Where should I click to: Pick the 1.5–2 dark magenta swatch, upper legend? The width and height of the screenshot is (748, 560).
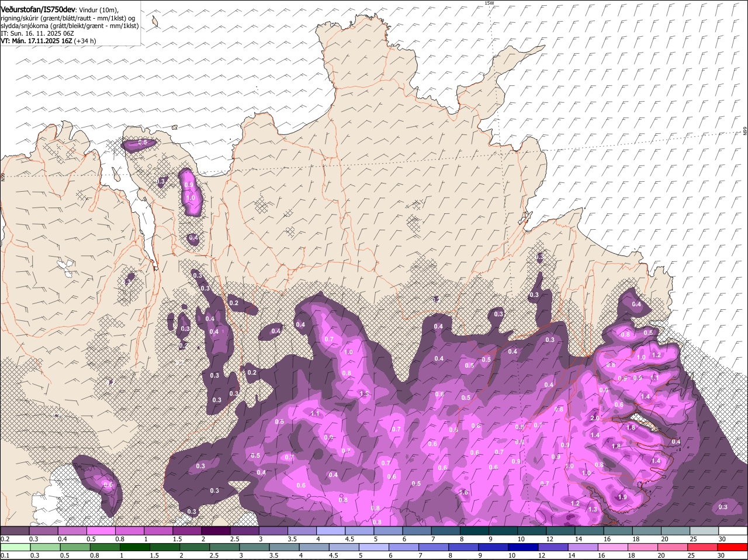(187, 530)
